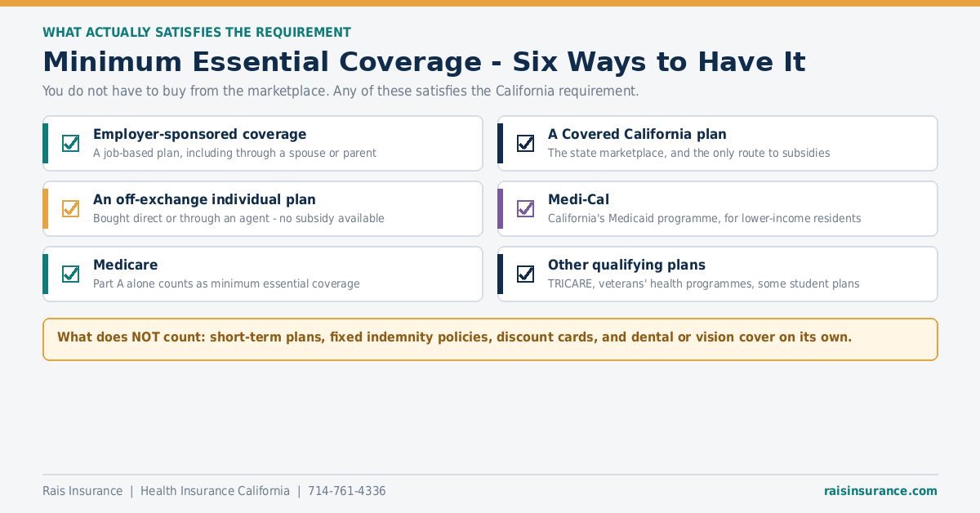Select the Rais Insurance footer text
This screenshot has width=980, height=513.
point(82,491)
